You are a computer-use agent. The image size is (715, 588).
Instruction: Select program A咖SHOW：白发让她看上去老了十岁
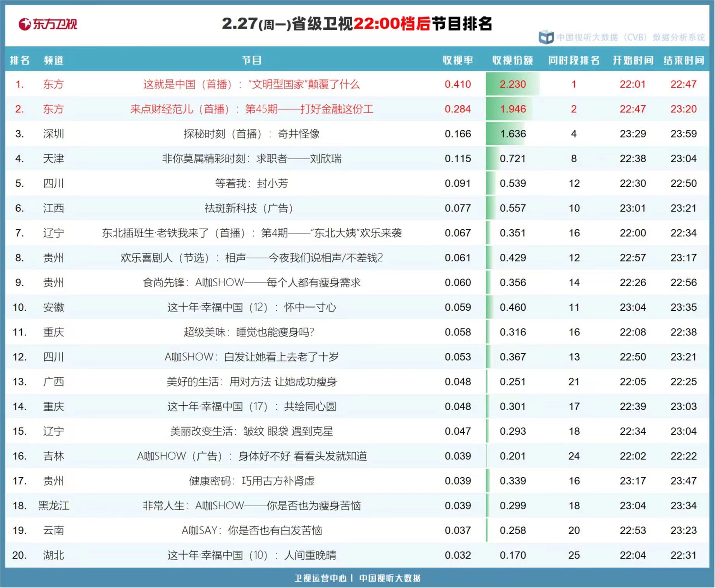(252, 357)
